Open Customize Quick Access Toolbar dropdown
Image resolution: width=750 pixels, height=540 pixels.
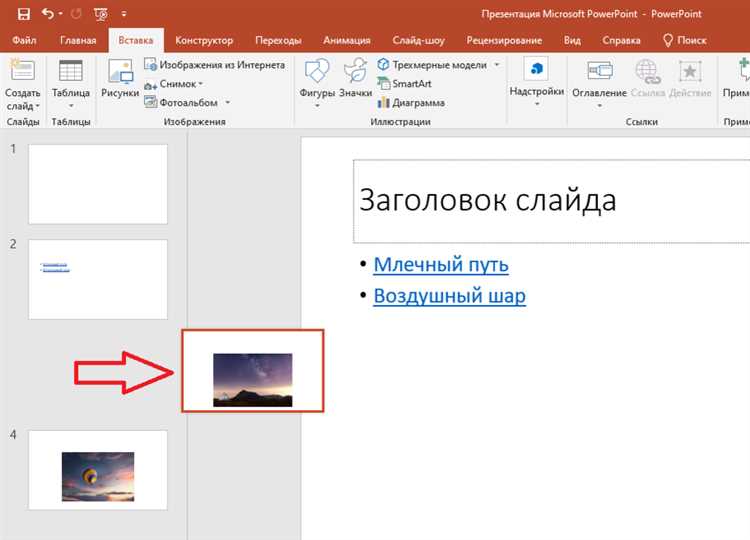[x=124, y=14]
